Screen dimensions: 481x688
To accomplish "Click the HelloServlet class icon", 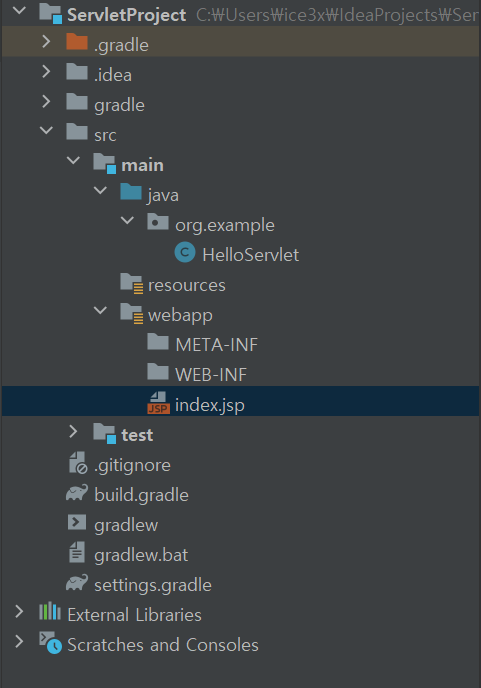I will pyautogui.click(x=185, y=253).
